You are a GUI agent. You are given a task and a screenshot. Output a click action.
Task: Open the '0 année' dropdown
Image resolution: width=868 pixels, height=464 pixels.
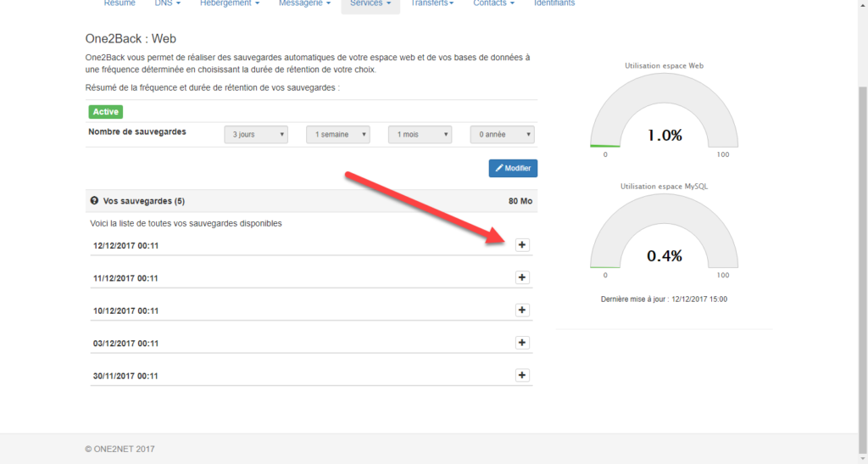[x=502, y=135]
